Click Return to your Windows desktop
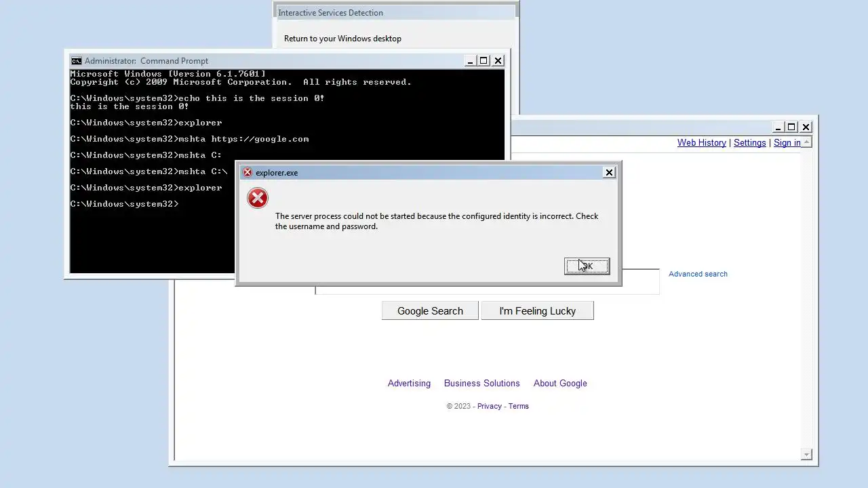This screenshot has height=488, width=868. 342,39
